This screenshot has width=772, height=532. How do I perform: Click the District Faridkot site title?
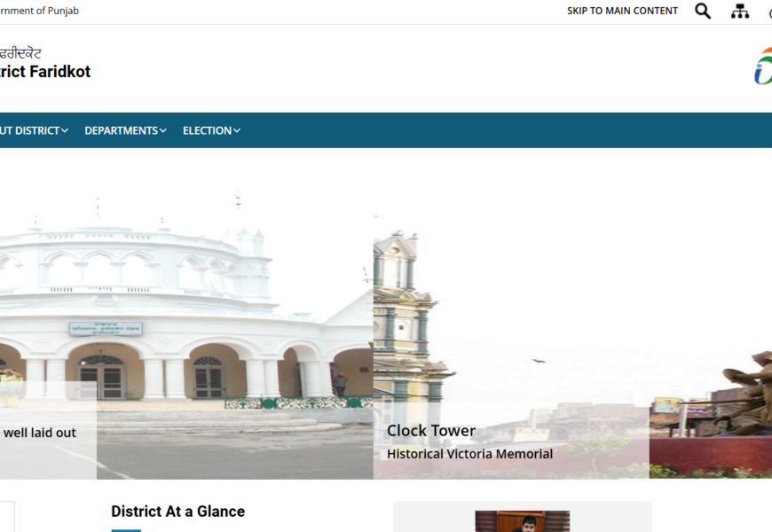[x=45, y=72]
